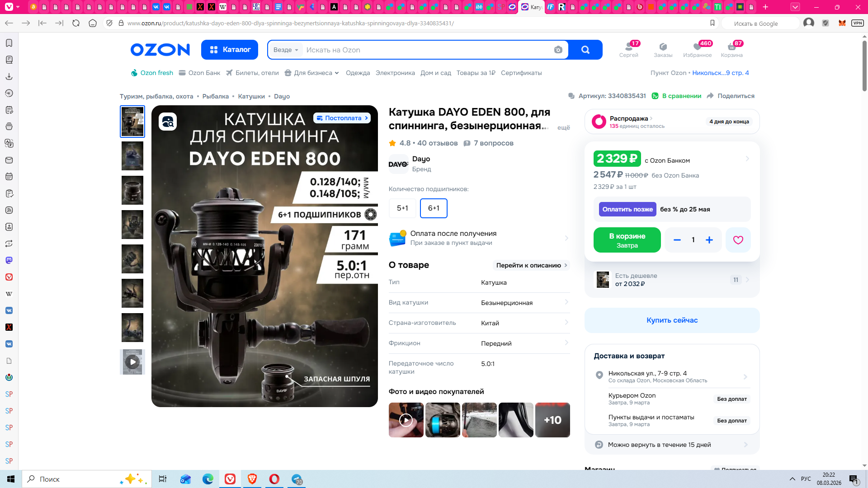Open the Везде search scope dropdown

pos(286,50)
